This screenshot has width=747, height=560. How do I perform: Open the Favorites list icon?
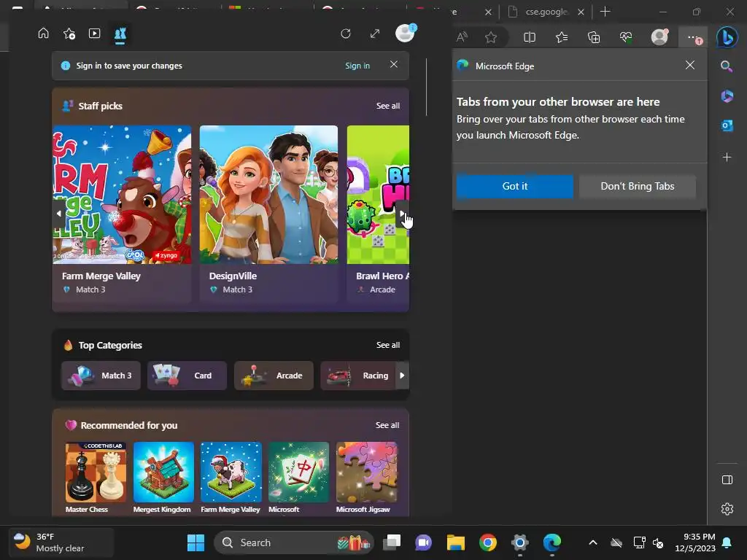click(x=562, y=37)
